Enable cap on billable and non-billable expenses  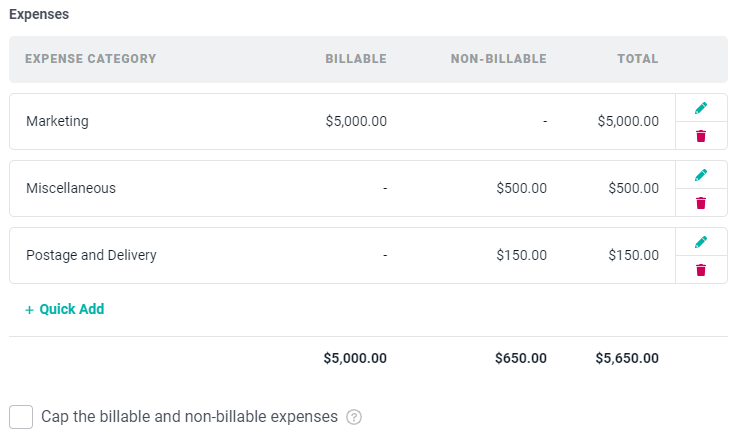[x=21, y=417]
